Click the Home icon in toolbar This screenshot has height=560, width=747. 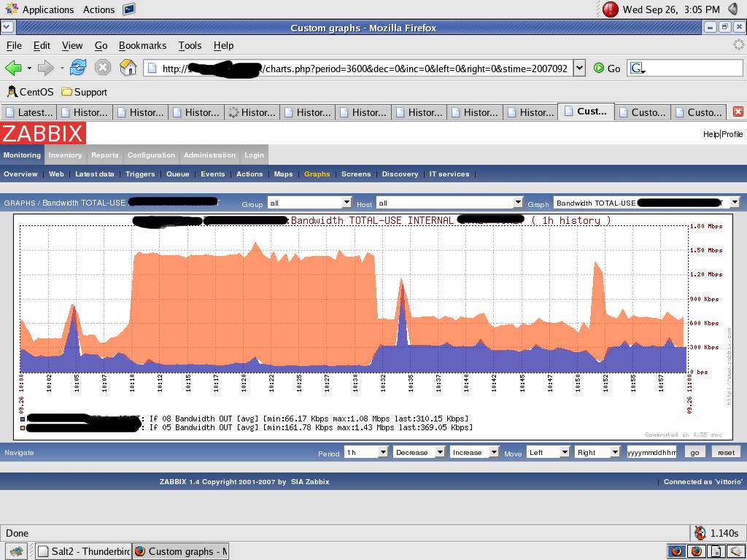(x=128, y=68)
